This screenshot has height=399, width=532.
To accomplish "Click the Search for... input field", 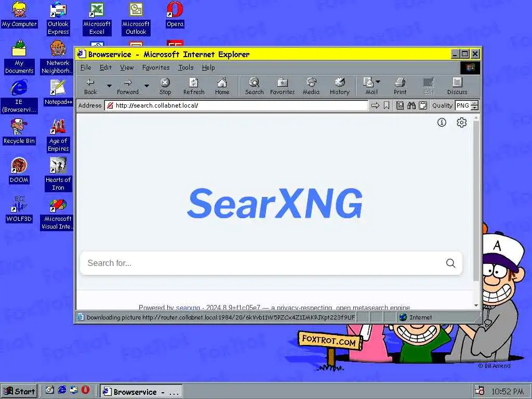I will pyautogui.click(x=263, y=263).
